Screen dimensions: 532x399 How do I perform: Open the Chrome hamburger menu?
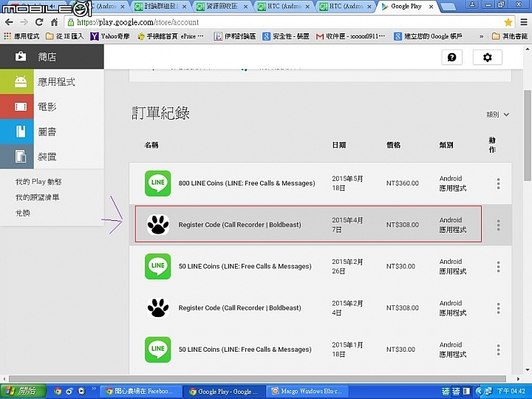coord(524,22)
